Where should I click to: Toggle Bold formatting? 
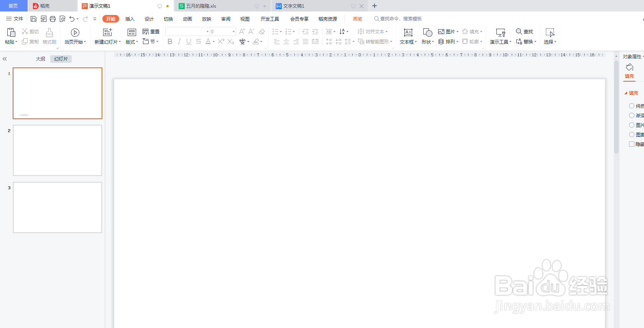click(170, 41)
